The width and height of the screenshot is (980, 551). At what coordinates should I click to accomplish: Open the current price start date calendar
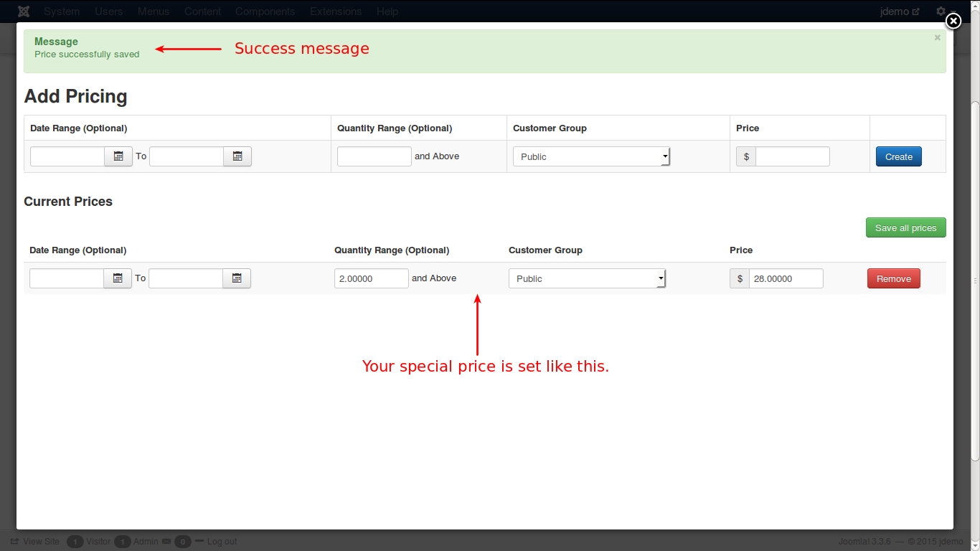[118, 278]
